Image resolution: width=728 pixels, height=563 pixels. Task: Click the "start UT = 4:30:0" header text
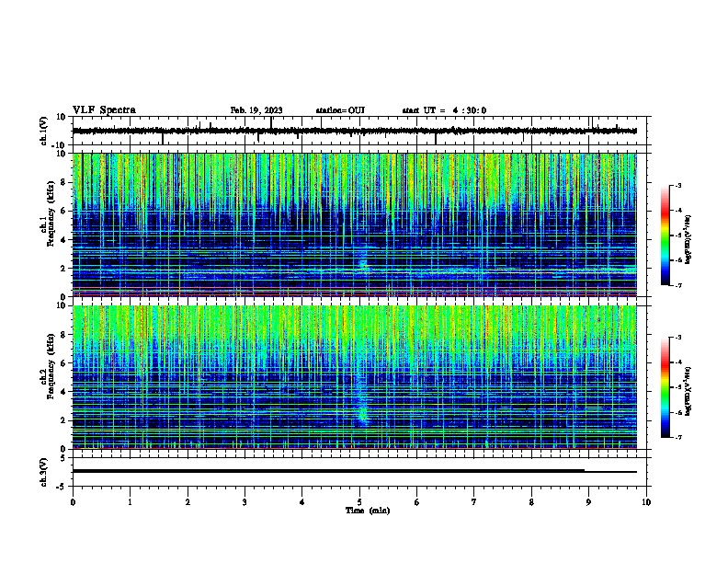444,110
